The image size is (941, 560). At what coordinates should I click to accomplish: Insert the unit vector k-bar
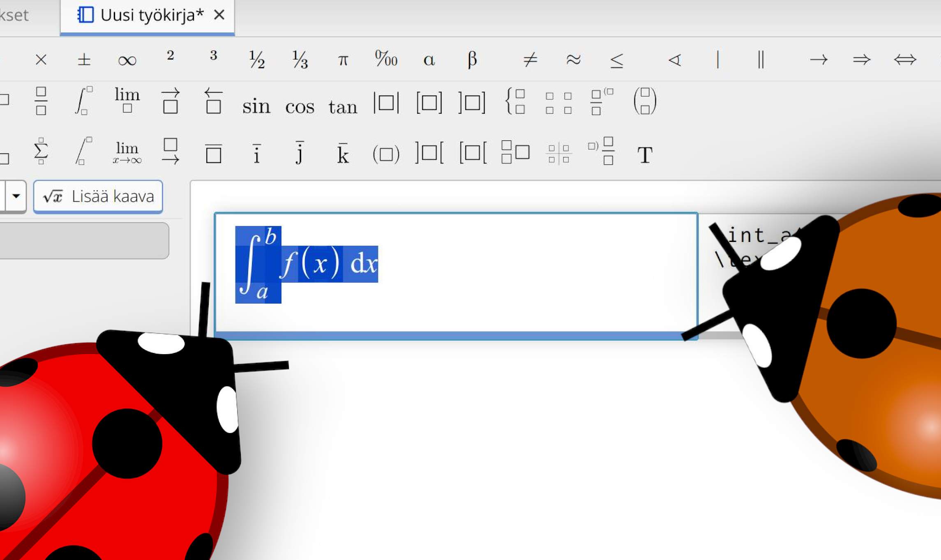click(343, 154)
